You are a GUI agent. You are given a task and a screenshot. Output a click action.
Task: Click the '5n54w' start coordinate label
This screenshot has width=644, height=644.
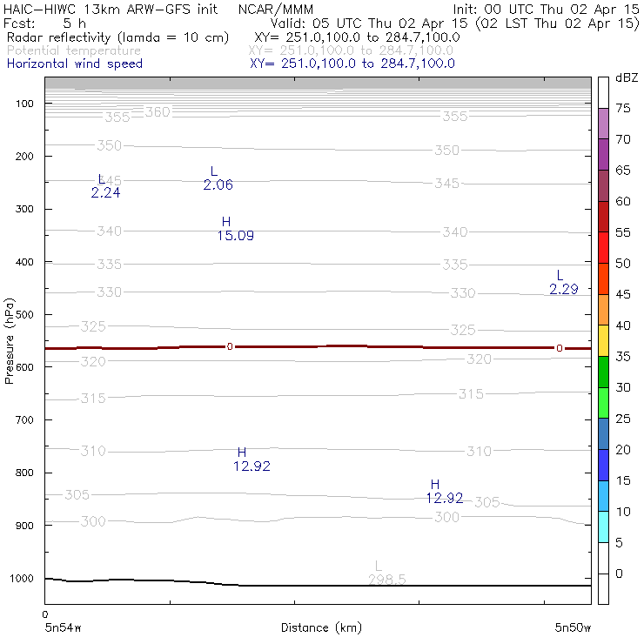(x=63, y=627)
